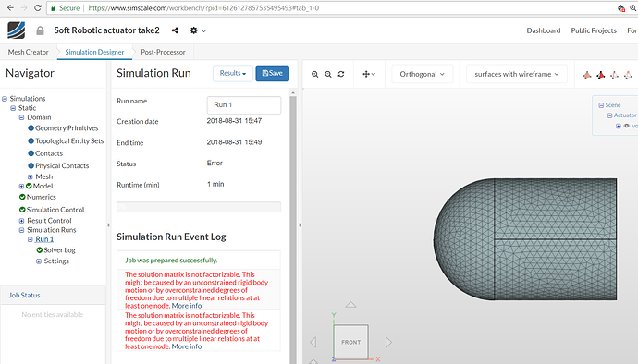This screenshot has height=364, width=638.
Task: Open the Dashboard menu item
Action: click(543, 30)
